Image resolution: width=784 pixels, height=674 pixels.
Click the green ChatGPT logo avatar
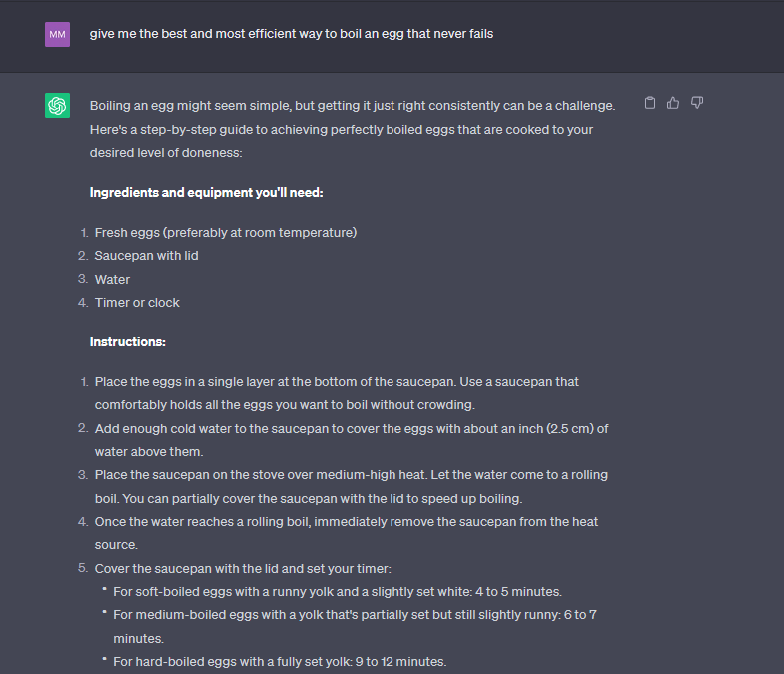pyautogui.click(x=58, y=105)
